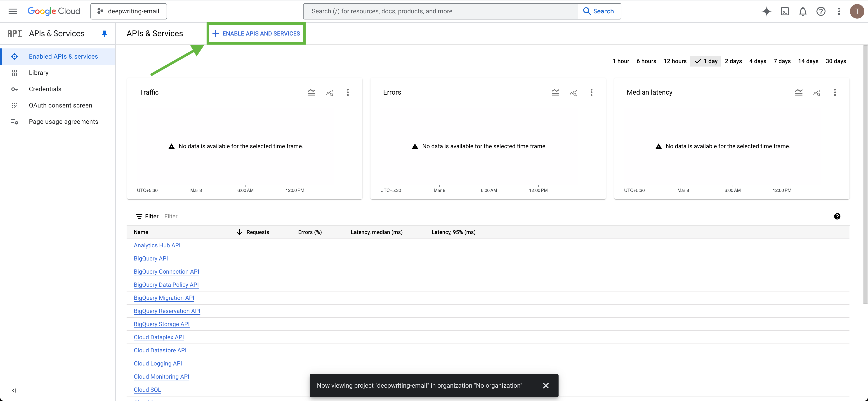The image size is (868, 401).
Task: Toggle legend on Traffic chart
Action: [x=311, y=92]
